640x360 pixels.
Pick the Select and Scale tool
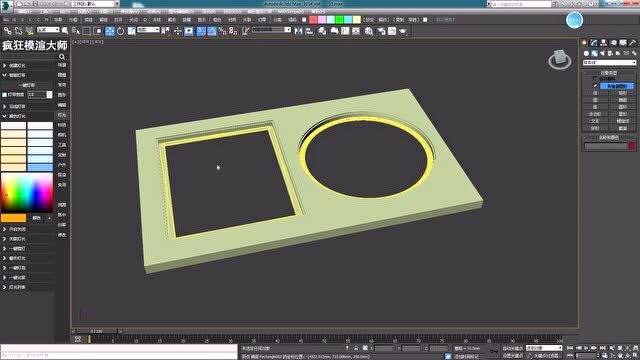point(131,31)
